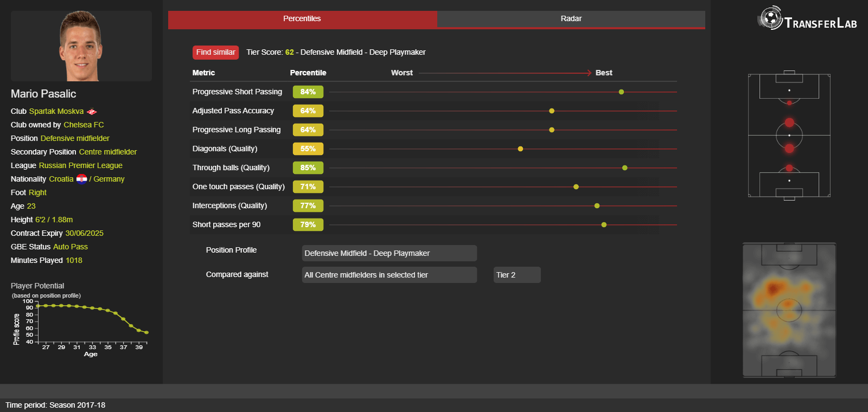Viewport: 868px width, 412px height.
Task: Open the pitch heatmap thumbnail
Action: [789, 310]
